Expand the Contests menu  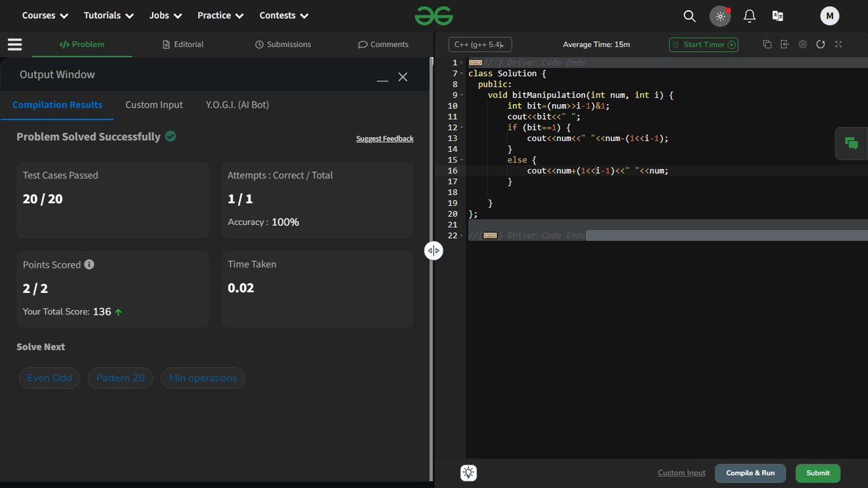(x=284, y=15)
